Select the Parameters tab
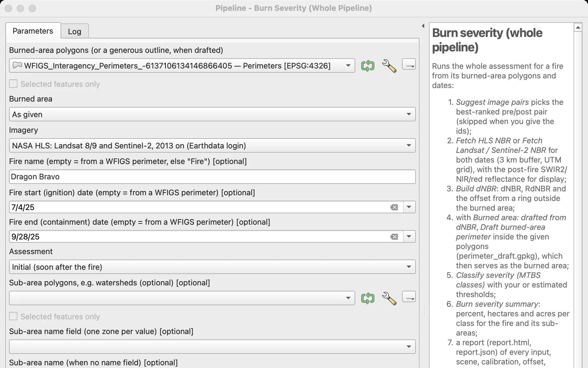 tap(33, 31)
